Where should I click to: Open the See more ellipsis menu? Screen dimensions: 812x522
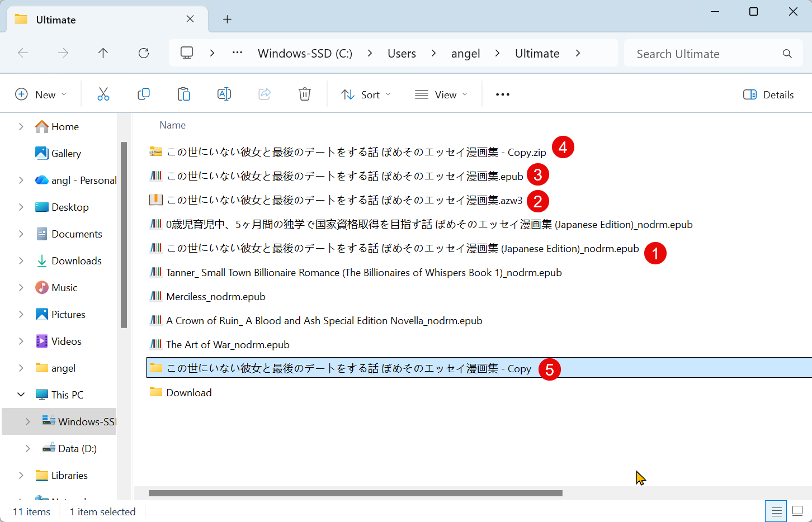[x=503, y=94]
